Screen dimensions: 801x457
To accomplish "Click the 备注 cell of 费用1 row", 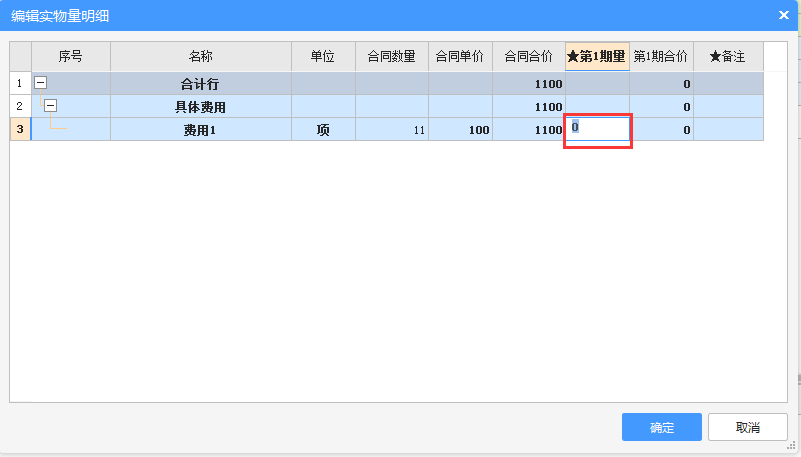I will coord(728,129).
